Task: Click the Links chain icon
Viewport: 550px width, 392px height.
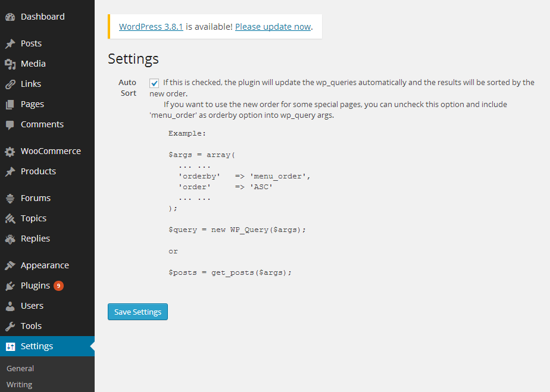Action: click(10, 84)
